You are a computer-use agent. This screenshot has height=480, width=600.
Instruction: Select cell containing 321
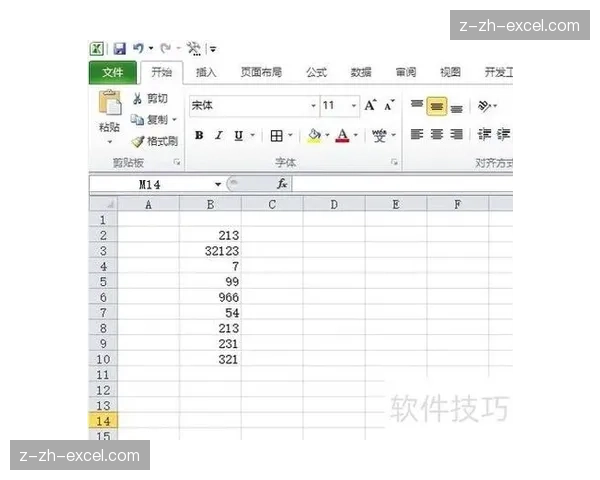point(210,359)
